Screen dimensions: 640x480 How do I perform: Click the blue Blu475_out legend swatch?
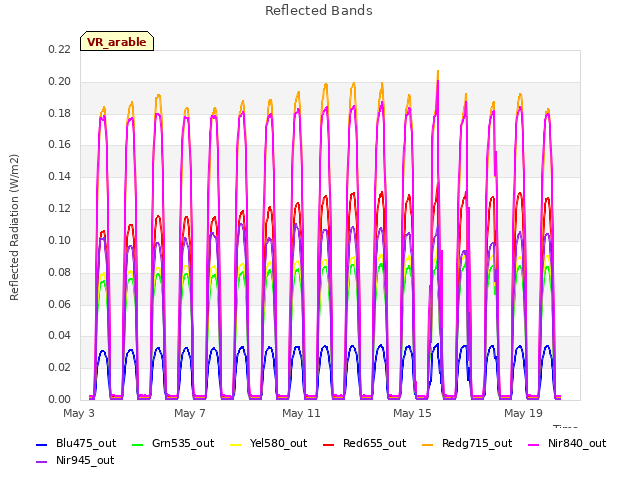(x=42, y=444)
